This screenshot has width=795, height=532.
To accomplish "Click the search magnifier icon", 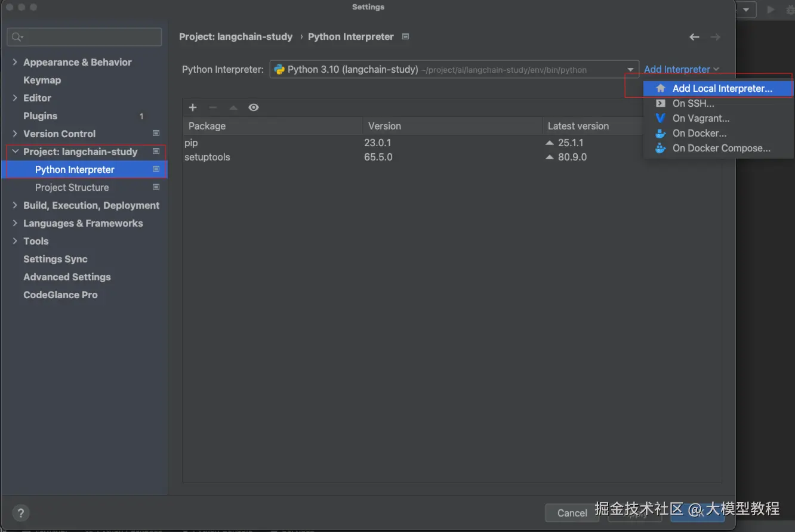I will point(17,37).
